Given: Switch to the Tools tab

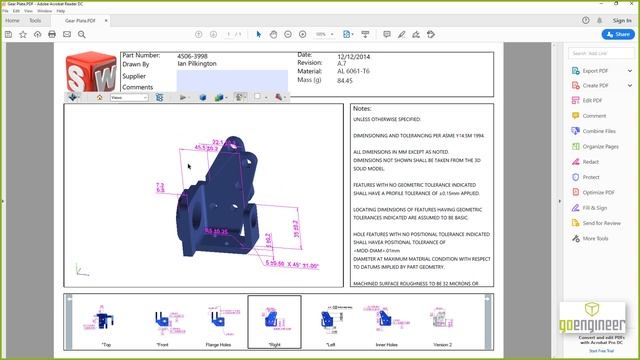Looking at the screenshot, I should (35, 20).
